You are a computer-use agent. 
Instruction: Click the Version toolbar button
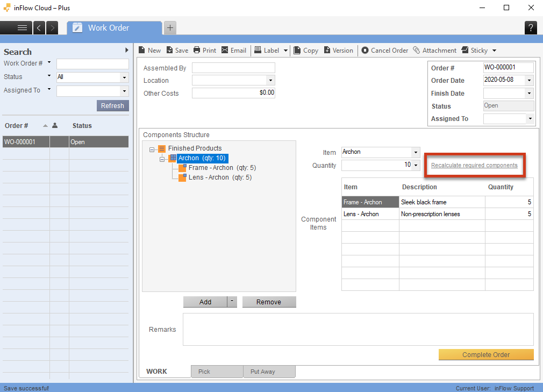point(339,50)
